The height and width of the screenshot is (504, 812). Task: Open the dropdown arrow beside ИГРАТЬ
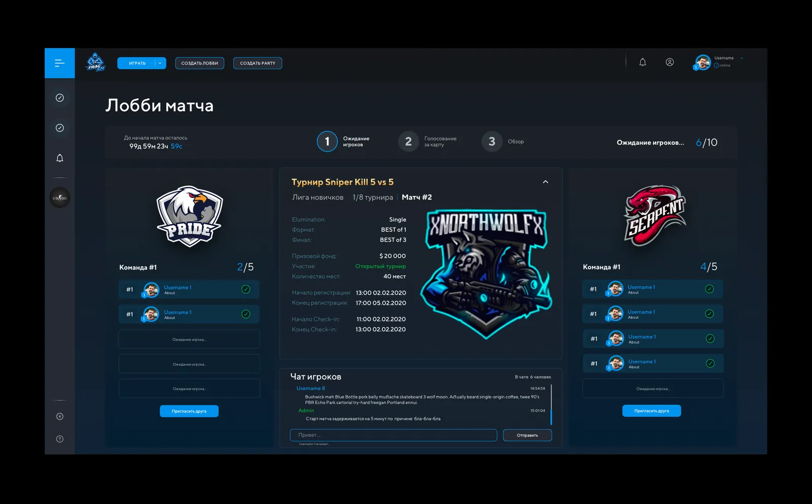pyautogui.click(x=160, y=63)
